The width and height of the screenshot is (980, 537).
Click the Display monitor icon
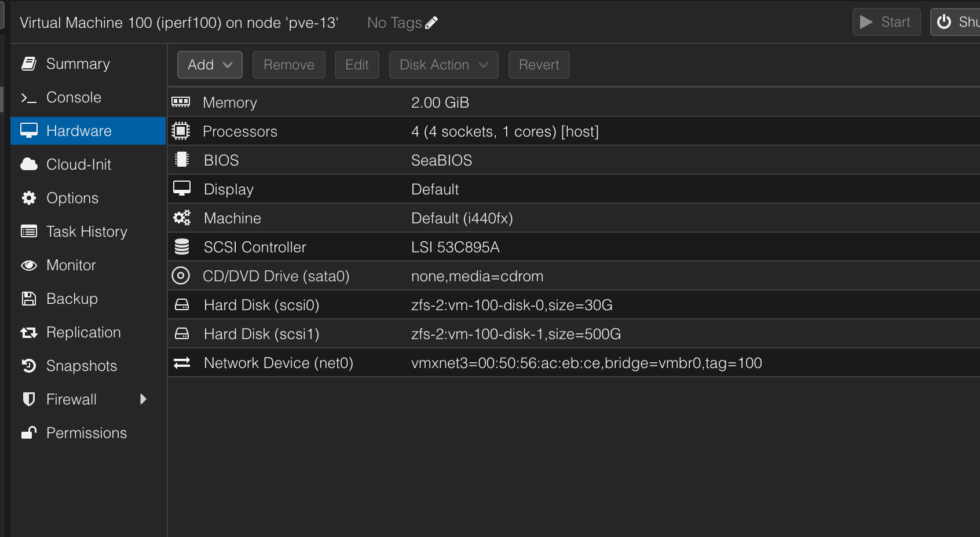[181, 189]
